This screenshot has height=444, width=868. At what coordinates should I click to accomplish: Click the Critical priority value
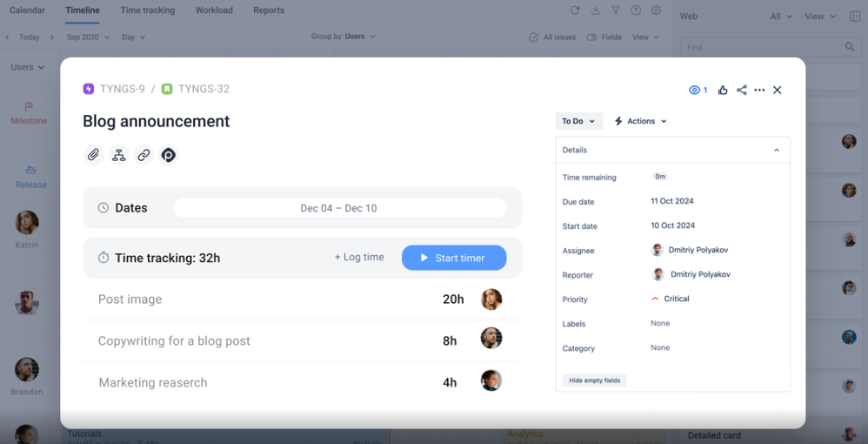click(x=671, y=299)
